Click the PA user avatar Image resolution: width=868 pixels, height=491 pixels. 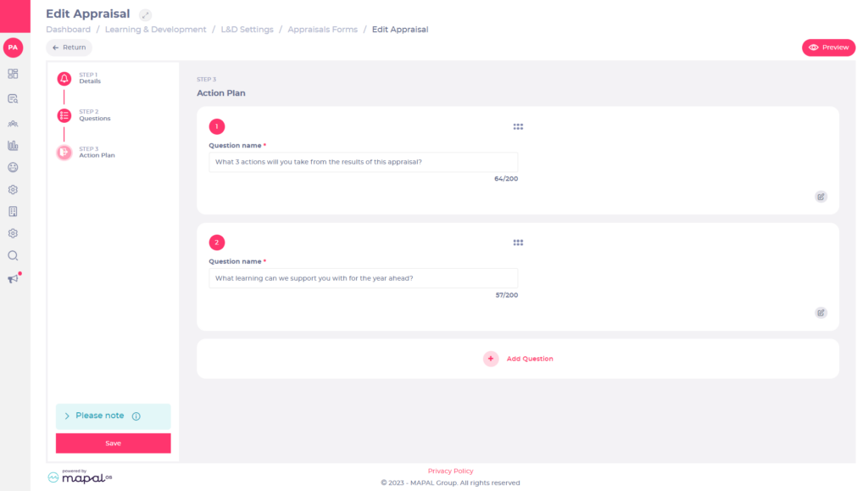[x=13, y=47]
